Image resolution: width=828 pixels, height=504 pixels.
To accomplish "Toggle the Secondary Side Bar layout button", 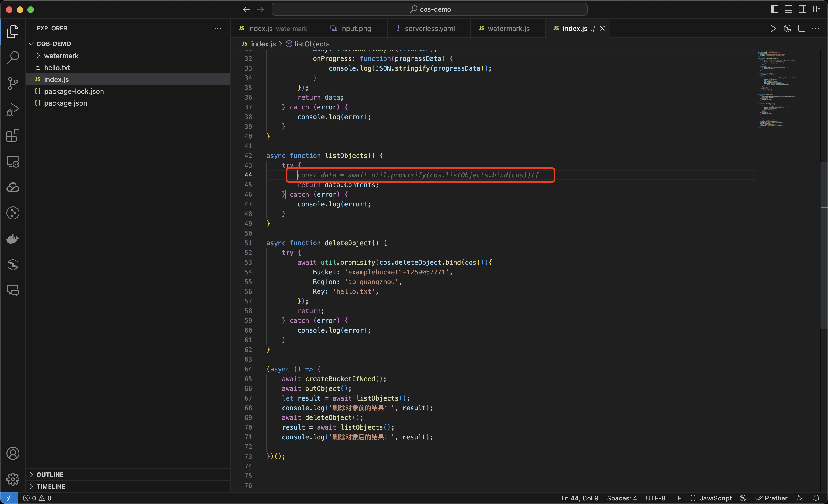I will (x=802, y=9).
